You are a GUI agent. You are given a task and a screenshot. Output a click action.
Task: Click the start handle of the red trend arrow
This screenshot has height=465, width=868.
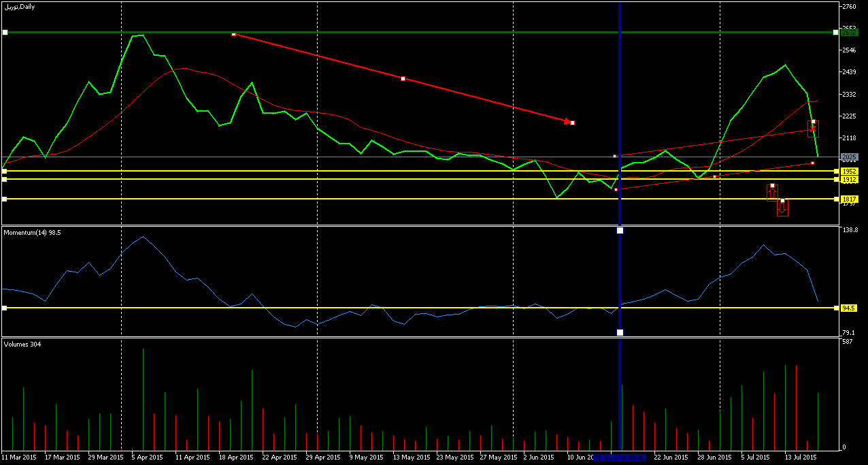coord(233,34)
